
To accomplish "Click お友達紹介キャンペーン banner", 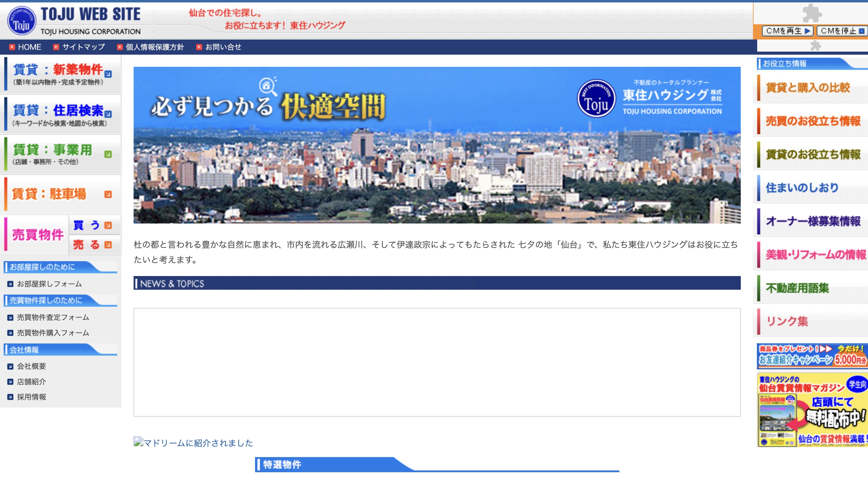I will tap(812, 356).
